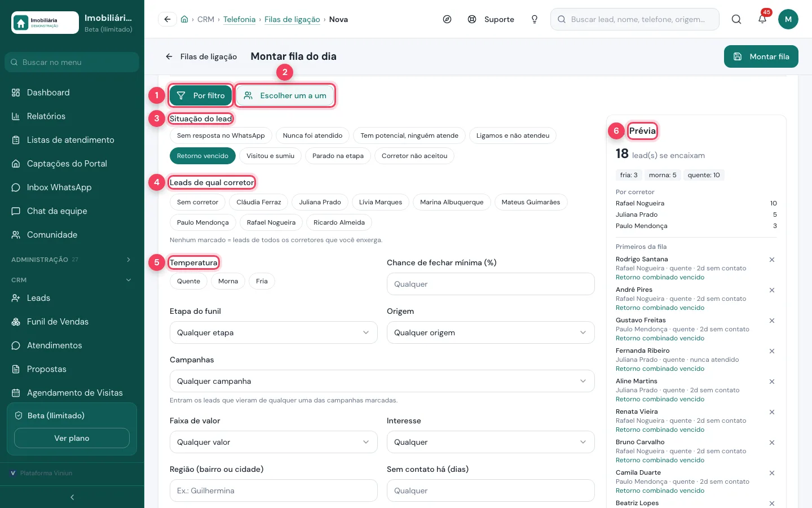The width and height of the screenshot is (812, 508).
Task: Open the Qualquer campanha dropdown
Action: (x=382, y=381)
